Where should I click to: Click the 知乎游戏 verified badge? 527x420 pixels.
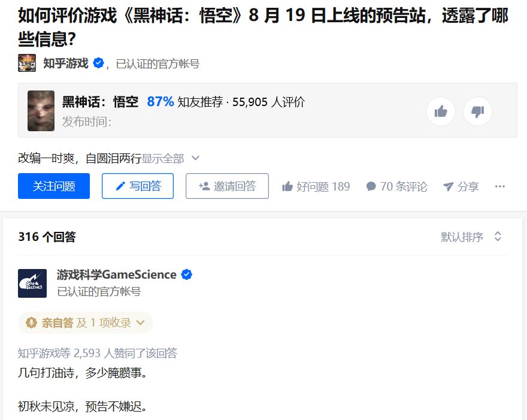pyautogui.click(x=98, y=63)
